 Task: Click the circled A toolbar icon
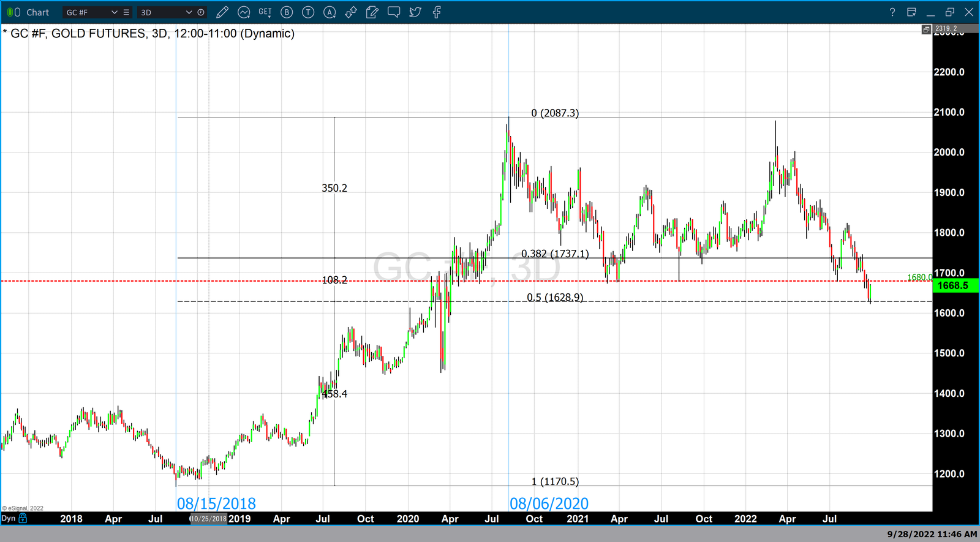pyautogui.click(x=330, y=12)
